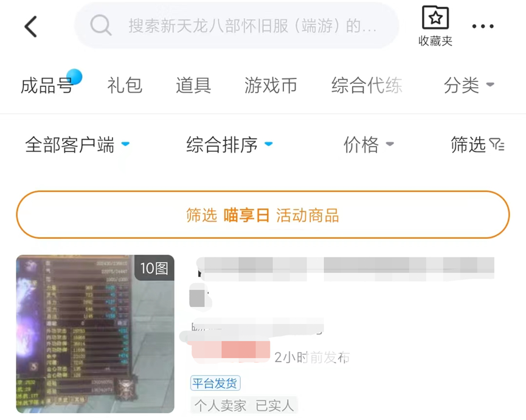526x420 pixels.
Task: Switch to the 综合代练 tab
Action: [367, 85]
